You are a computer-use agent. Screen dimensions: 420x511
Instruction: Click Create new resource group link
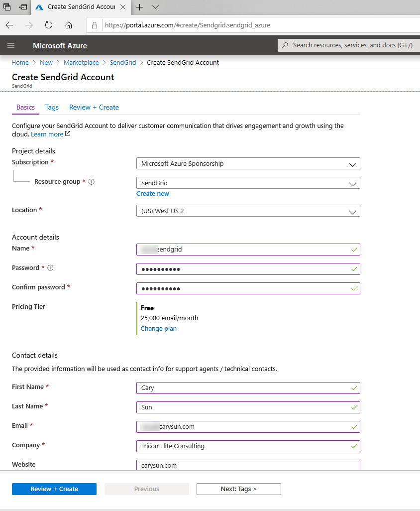pyautogui.click(x=153, y=194)
